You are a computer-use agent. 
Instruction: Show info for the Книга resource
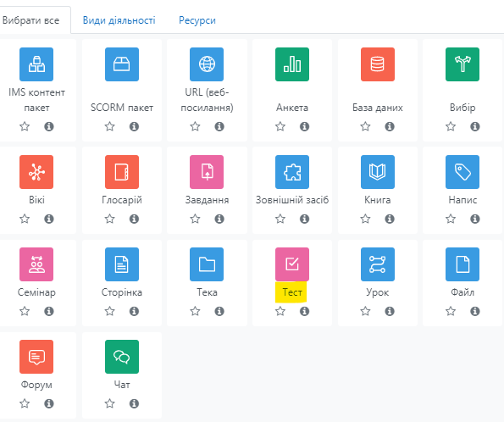(x=390, y=219)
